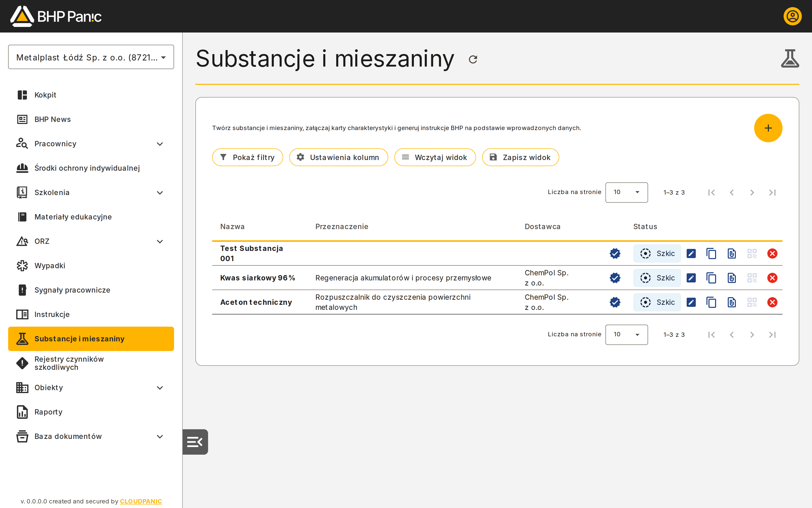Delete Aceton techniczny

(x=772, y=302)
